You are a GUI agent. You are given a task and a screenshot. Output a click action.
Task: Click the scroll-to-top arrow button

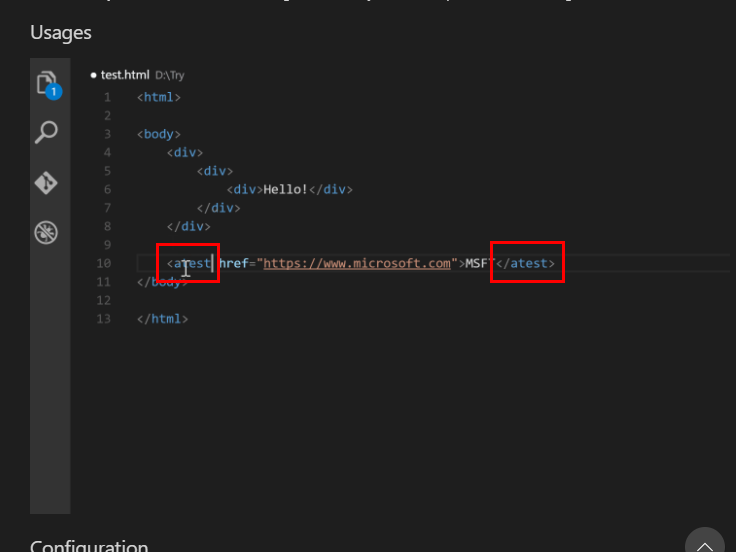tap(705, 544)
